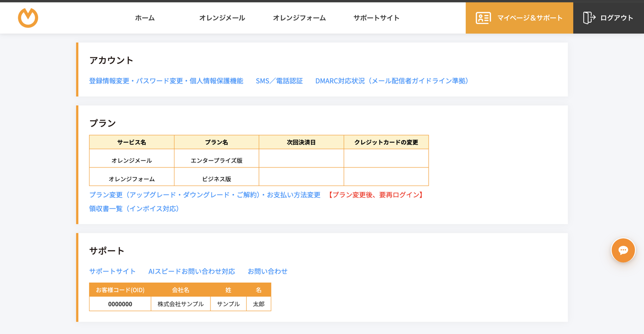Open AIスピードお問い合わせ対応 link

192,271
